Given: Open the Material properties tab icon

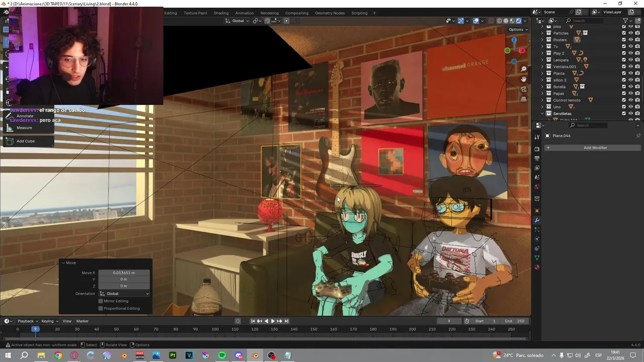Looking at the screenshot, I should pyautogui.click(x=537, y=267).
